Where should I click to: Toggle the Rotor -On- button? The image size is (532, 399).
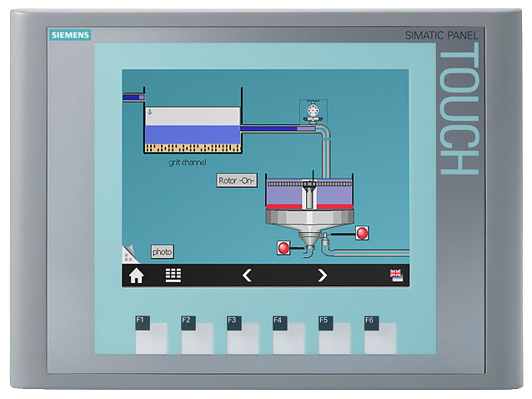tap(237, 180)
